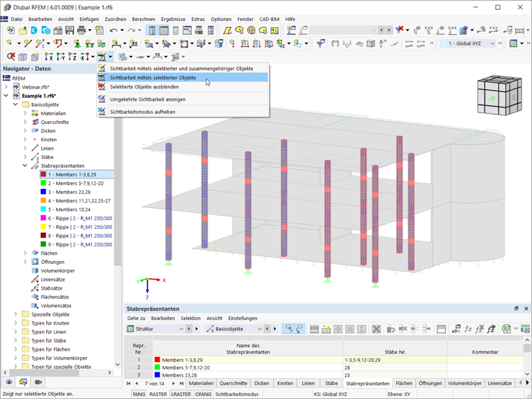Viewport: 532px width, 399px height.
Task: Click the export table to spreadsheet icon
Action: (506, 329)
